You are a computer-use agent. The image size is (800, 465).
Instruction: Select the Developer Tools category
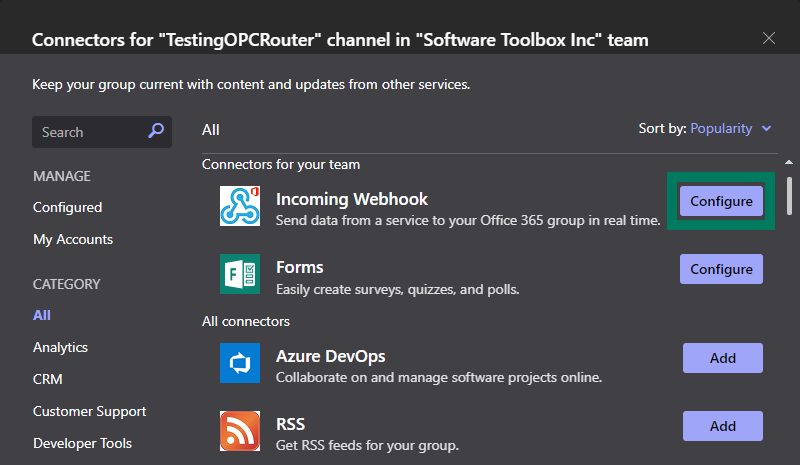coord(82,443)
